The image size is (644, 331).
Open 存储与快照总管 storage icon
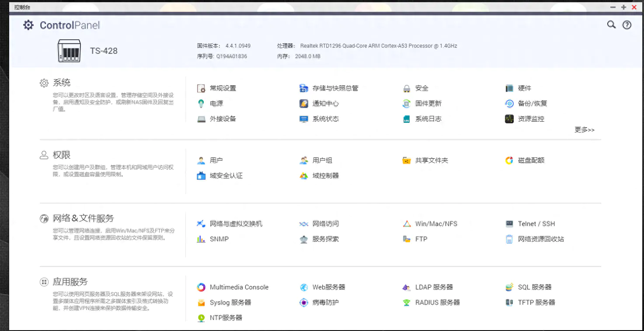pyautogui.click(x=304, y=88)
